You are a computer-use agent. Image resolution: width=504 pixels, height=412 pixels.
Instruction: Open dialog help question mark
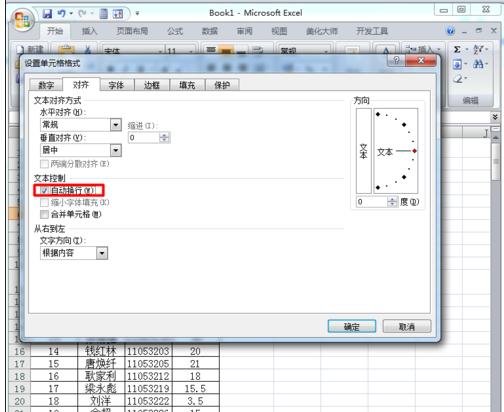pos(396,60)
